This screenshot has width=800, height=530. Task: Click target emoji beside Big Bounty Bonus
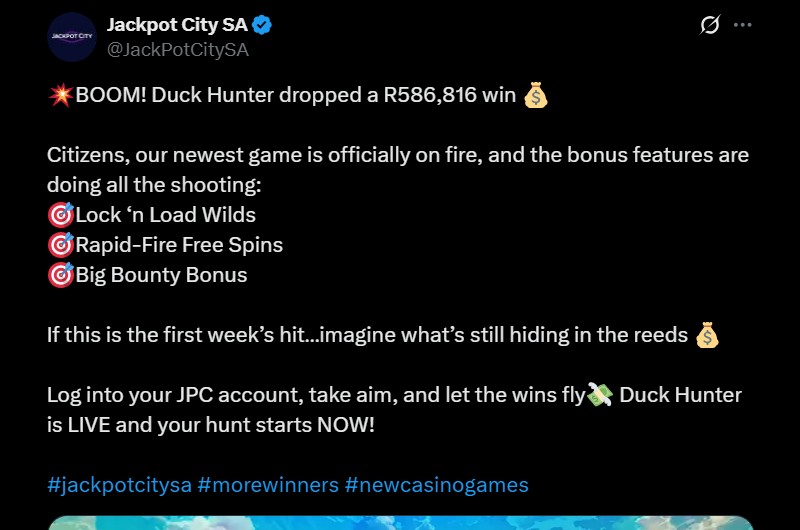pyautogui.click(x=60, y=275)
